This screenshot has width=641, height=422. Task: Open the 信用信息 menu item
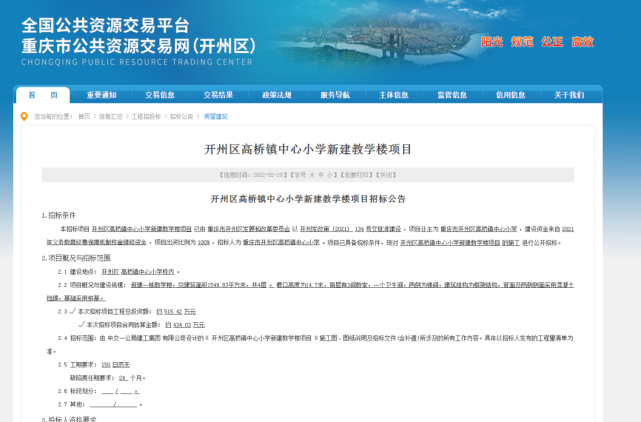[511, 95]
